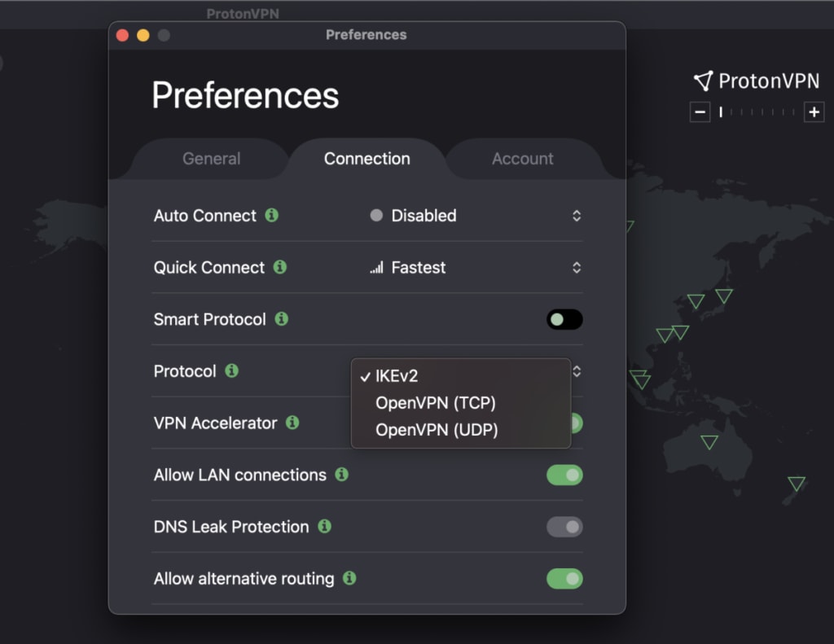
Task: Choose OpenVPN (TCP) from protocol list
Action: coord(435,402)
